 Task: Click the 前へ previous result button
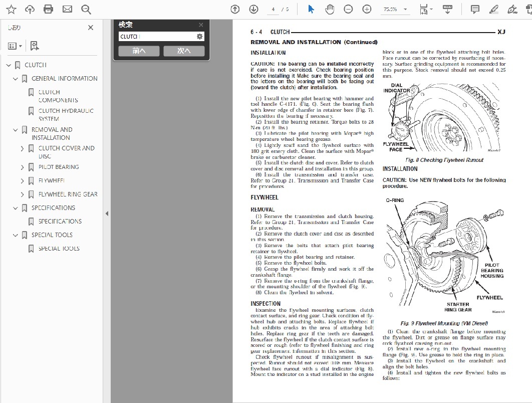point(139,51)
